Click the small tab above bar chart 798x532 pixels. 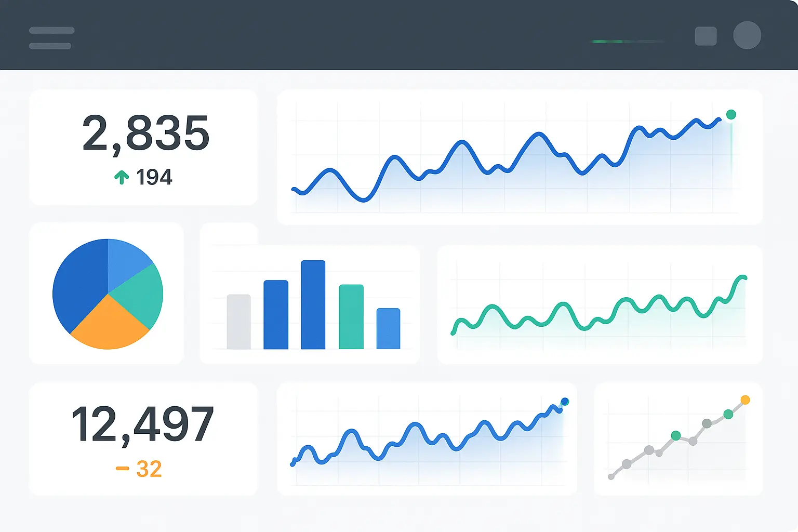coord(229,234)
